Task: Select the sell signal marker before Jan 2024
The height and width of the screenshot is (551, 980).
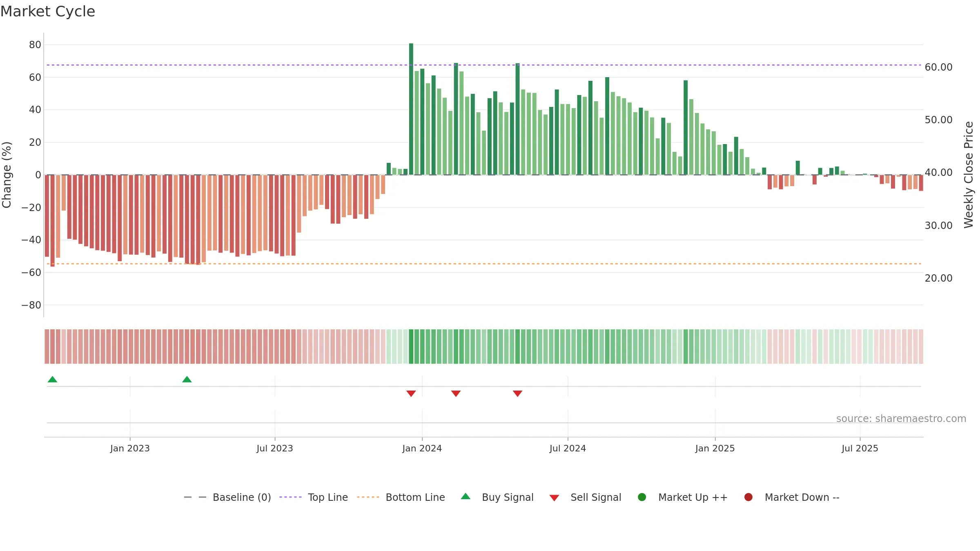Action: click(x=411, y=393)
